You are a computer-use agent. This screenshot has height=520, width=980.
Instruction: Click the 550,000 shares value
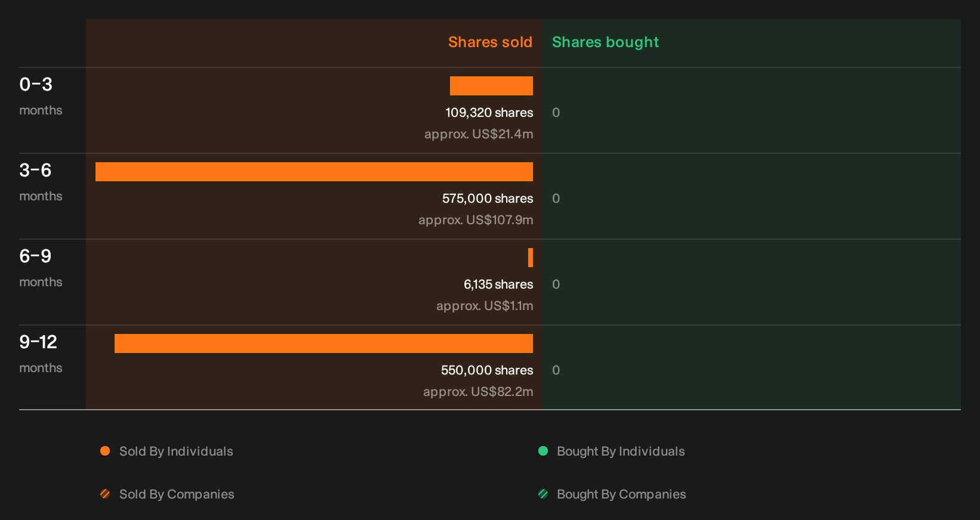point(487,370)
